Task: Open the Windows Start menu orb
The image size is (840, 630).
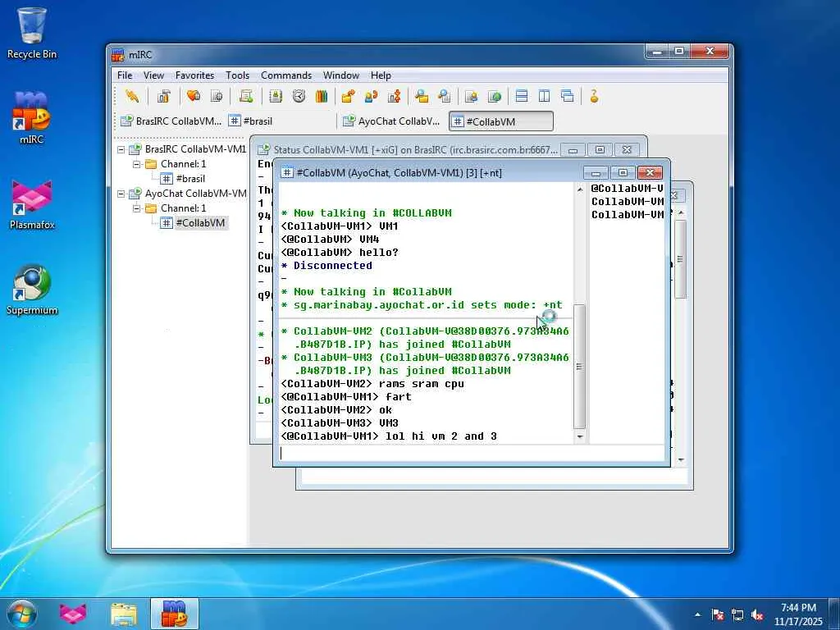Action: (22, 614)
